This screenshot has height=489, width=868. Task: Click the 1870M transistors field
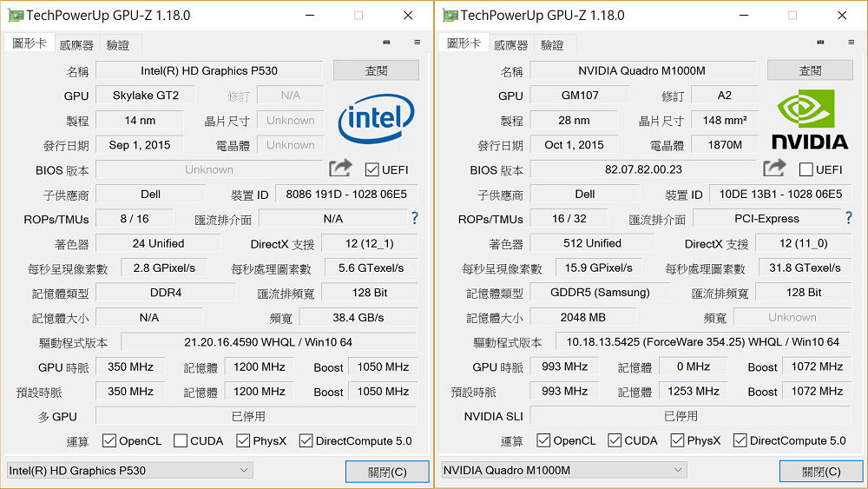tap(725, 144)
